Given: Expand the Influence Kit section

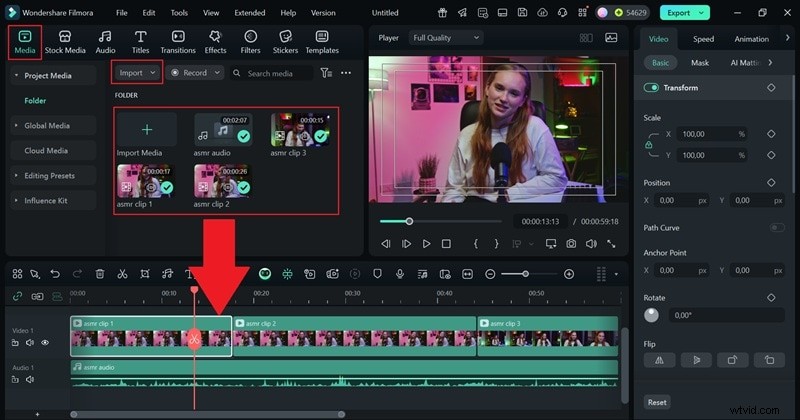Looking at the screenshot, I should pyautogui.click(x=16, y=201).
